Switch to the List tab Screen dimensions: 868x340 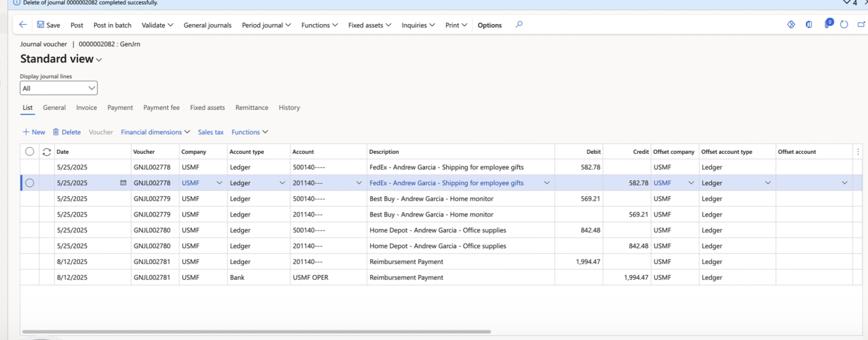pyautogui.click(x=28, y=108)
